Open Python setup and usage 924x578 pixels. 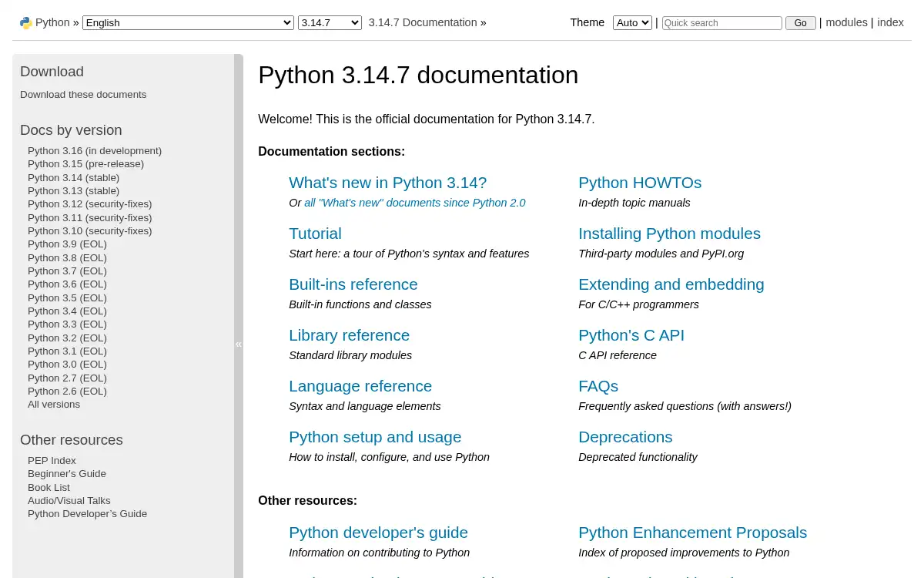(375, 437)
